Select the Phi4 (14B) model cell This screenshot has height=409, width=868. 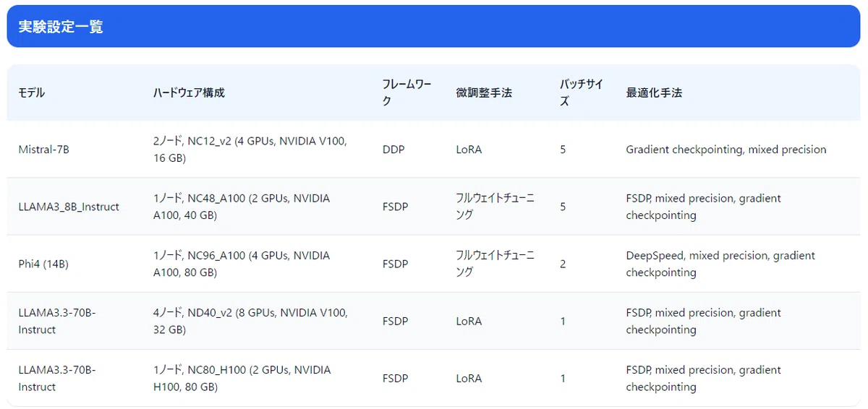point(43,264)
